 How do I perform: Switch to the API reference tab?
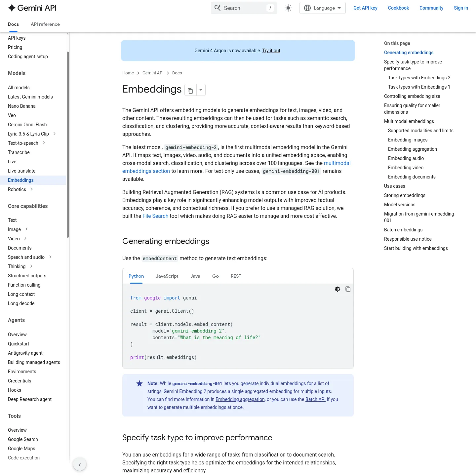[45, 24]
